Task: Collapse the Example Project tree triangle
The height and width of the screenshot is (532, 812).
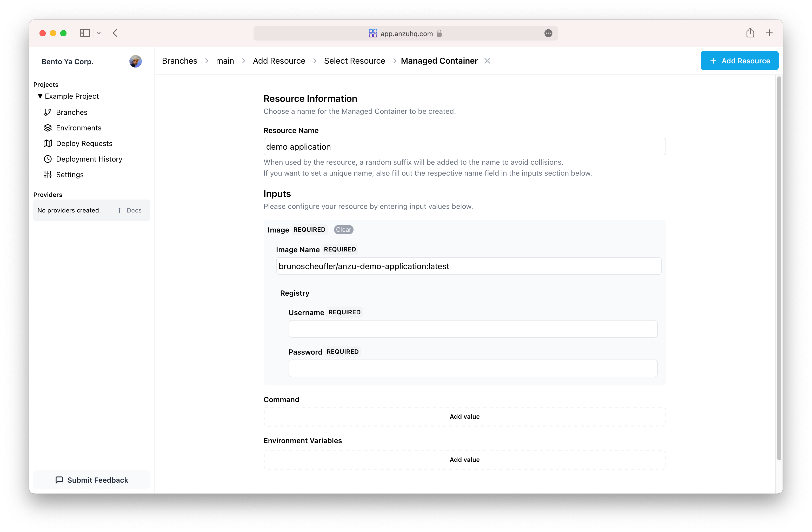Action: pos(40,96)
